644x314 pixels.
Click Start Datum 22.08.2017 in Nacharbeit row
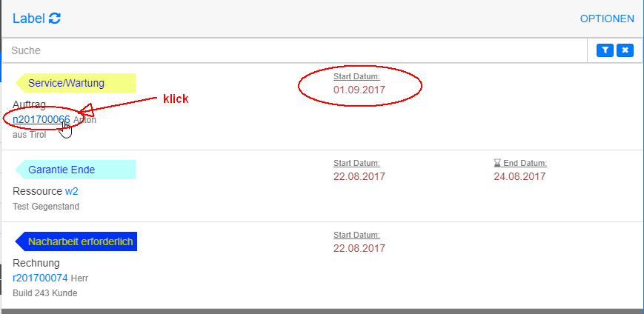[359, 248]
